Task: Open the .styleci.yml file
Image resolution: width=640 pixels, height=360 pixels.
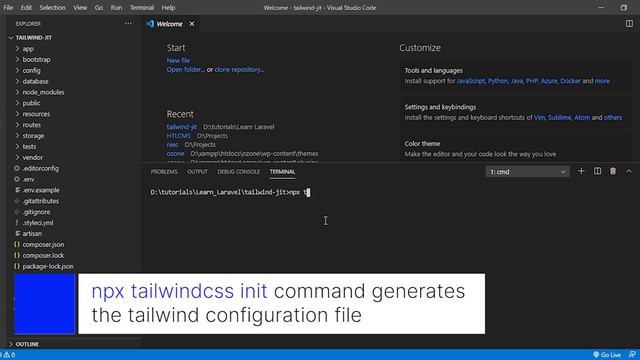Action: [x=38, y=223]
